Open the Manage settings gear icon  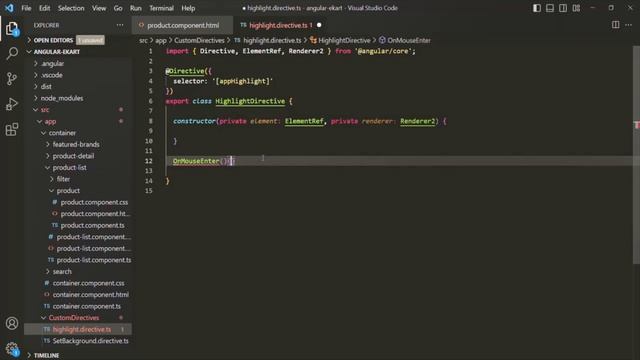(12, 349)
